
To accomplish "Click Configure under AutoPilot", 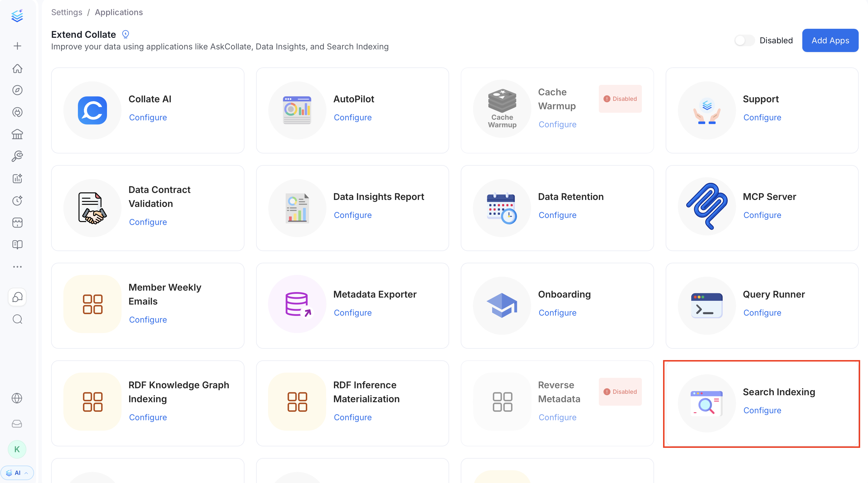I will click(352, 117).
